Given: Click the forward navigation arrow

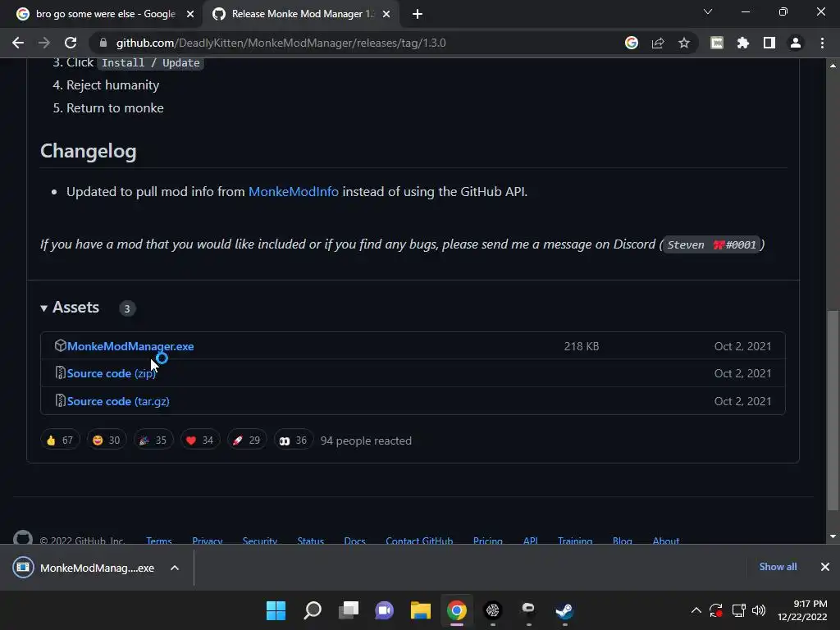Looking at the screenshot, I should 44,43.
